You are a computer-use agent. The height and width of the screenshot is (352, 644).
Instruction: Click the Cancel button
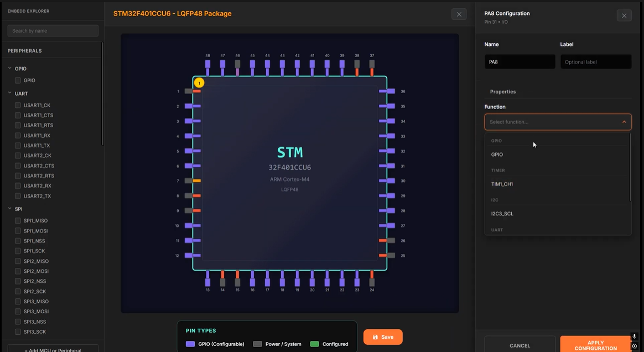[x=520, y=345]
